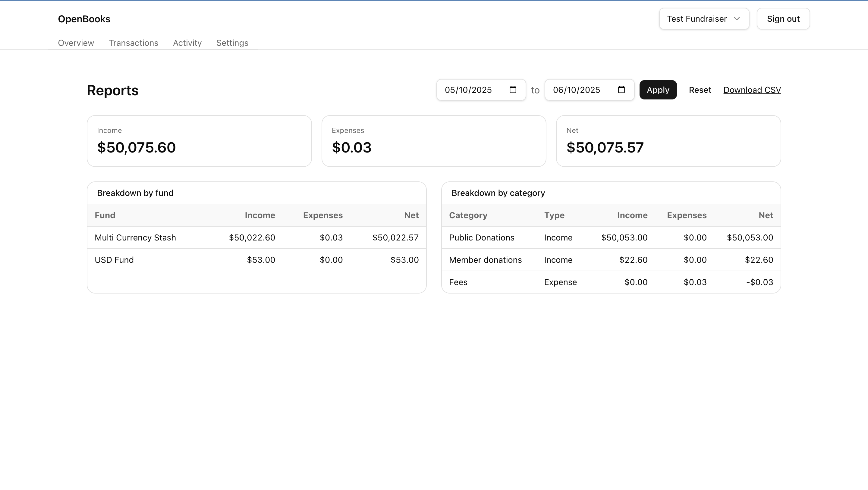Open the Transactions tab
Screen dimensions: 868x490
134,43
